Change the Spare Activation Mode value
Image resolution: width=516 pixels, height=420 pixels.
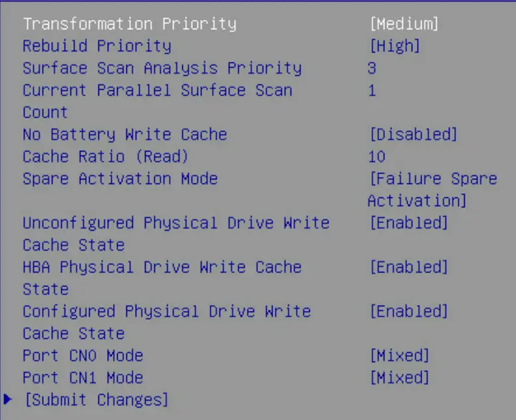click(432, 189)
